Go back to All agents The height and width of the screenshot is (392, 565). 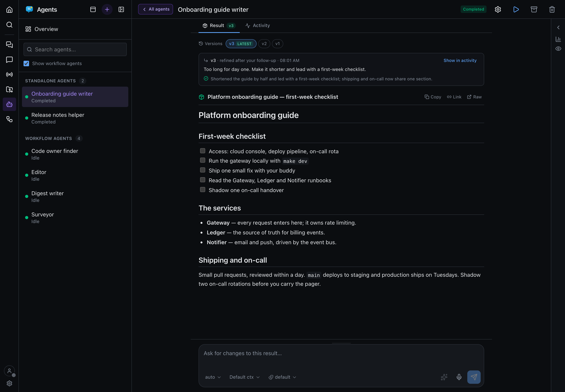click(155, 9)
